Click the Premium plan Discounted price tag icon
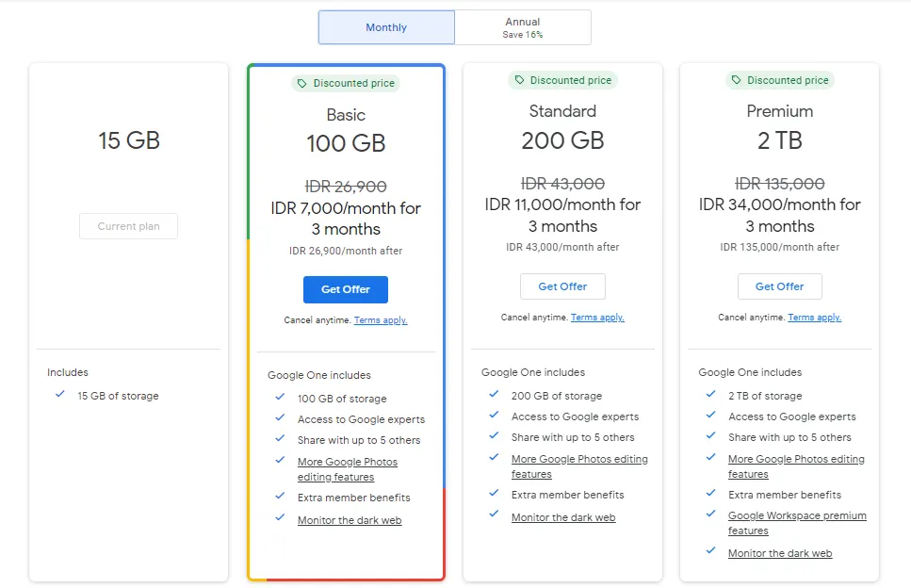The image size is (911, 588). tap(736, 81)
